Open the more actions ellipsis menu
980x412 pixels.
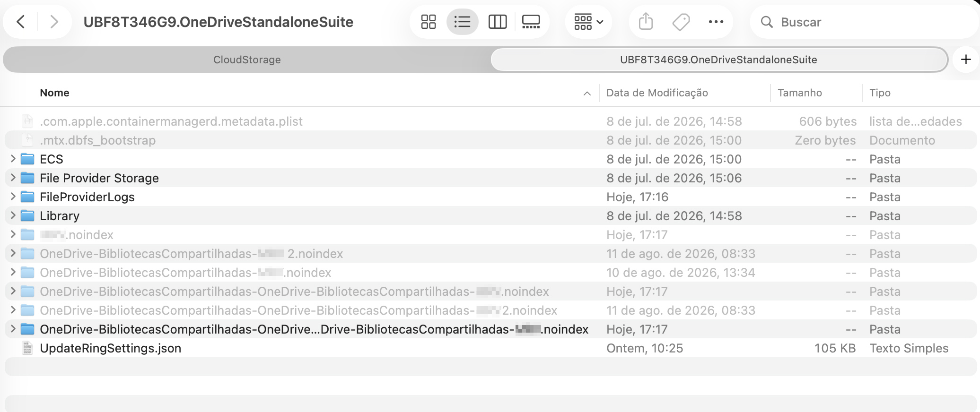716,22
